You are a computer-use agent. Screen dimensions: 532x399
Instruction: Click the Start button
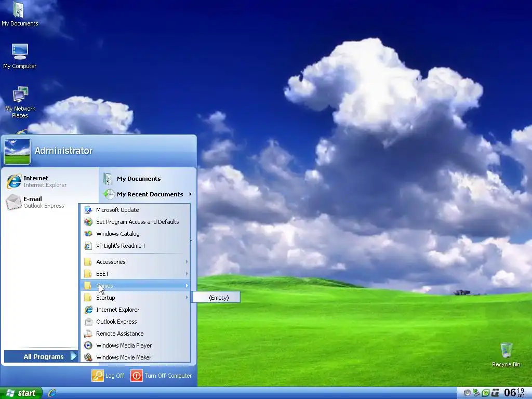[21, 393]
